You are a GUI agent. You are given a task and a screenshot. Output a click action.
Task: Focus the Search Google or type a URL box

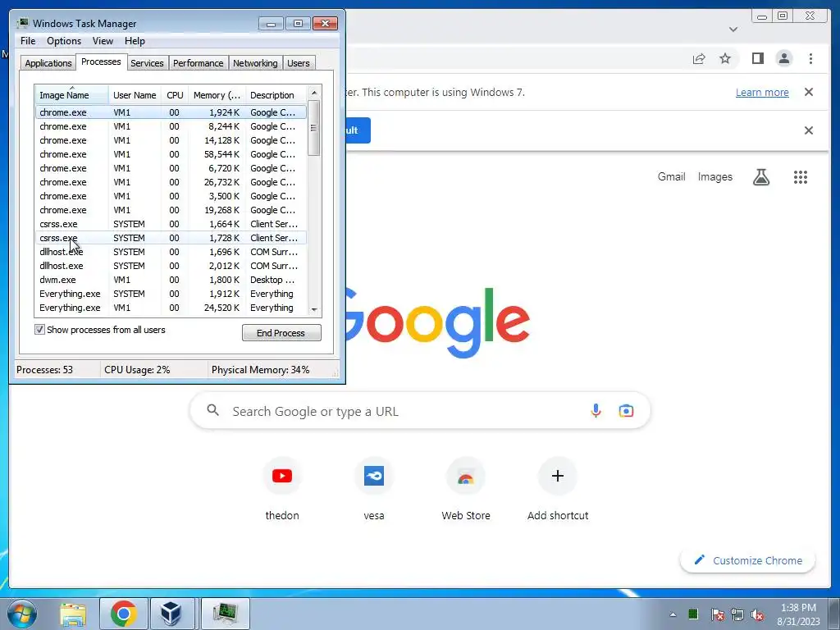(420, 411)
